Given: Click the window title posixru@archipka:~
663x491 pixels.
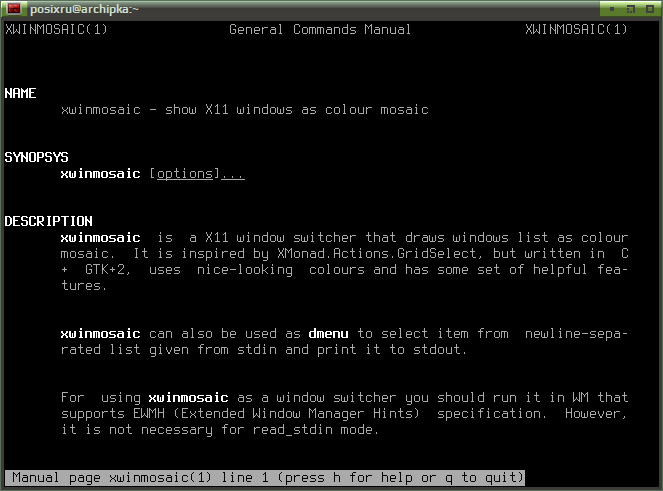Looking at the screenshot, I should click(x=84, y=9).
